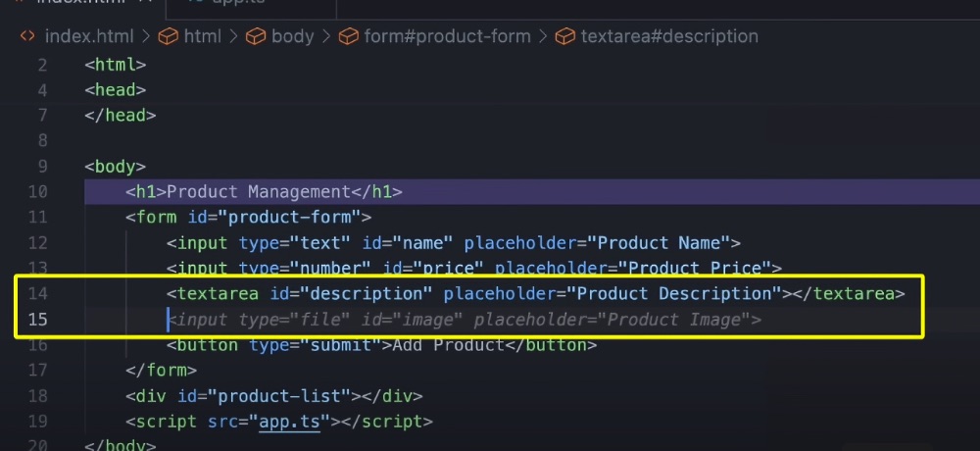Click line number 12 in the gutter
This screenshot has height=451, width=980.
click(x=37, y=243)
